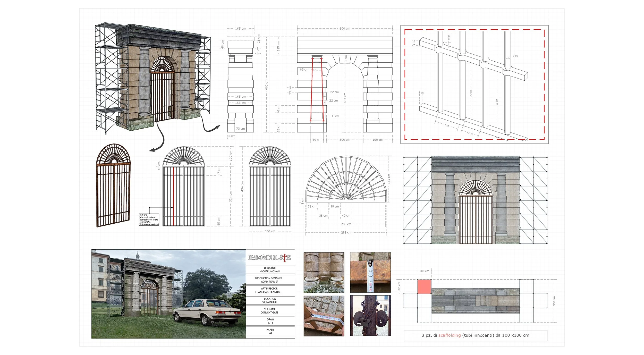The image size is (644, 355).
Task: Click the '150 cm' dimension label
Action: [x=377, y=140]
